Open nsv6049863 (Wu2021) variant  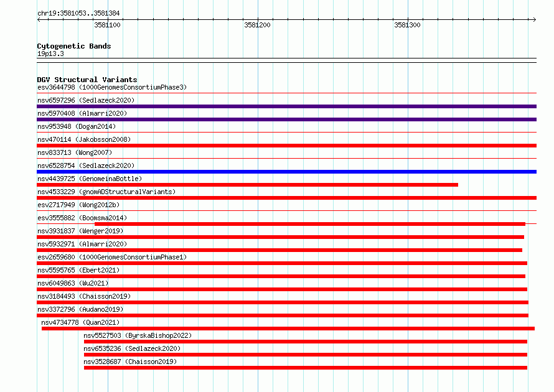click(x=73, y=283)
